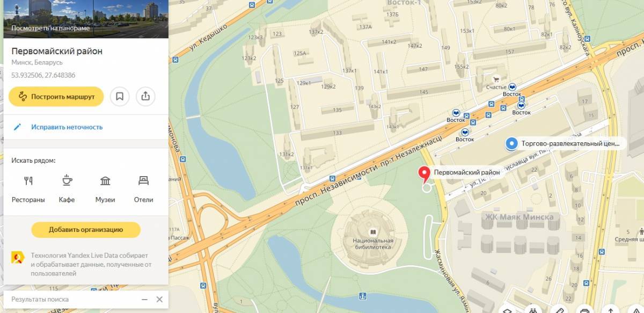
Task: Open the Посмотреть на панораме thumbnail
Action: click(86, 19)
